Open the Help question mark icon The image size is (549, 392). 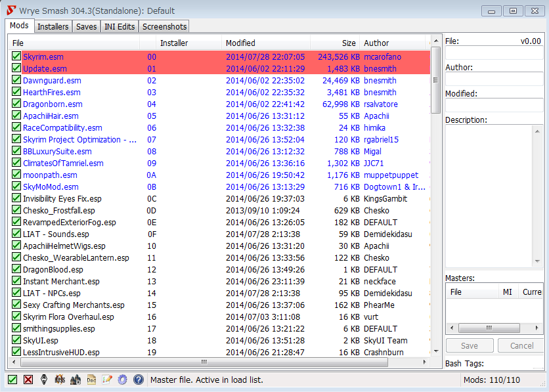138,380
